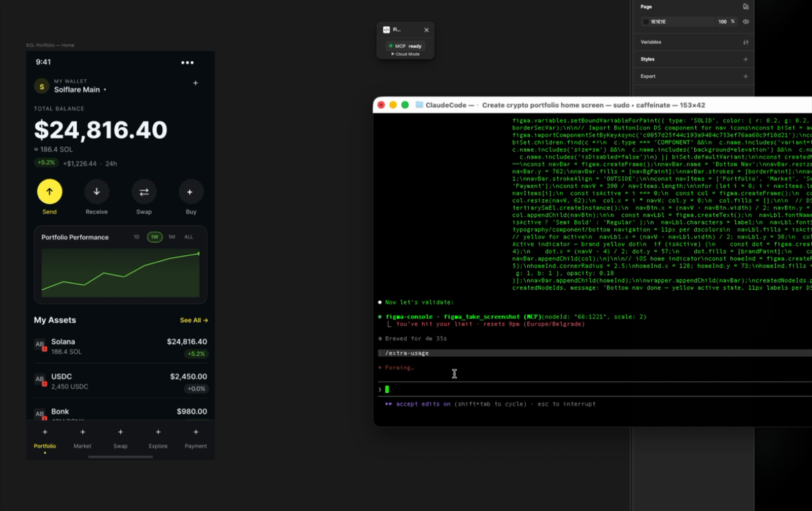Click the yellow Send arrow button
This screenshot has height=511, width=812.
tap(49, 192)
